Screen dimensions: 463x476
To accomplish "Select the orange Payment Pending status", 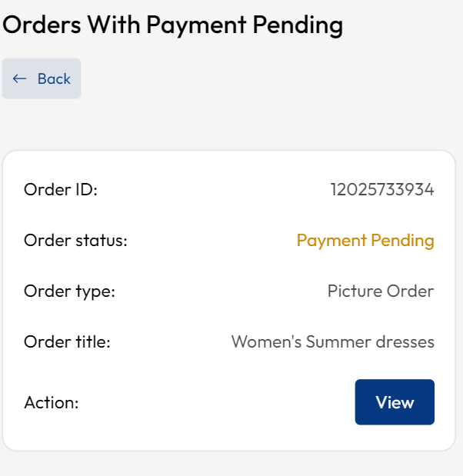I will pyautogui.click(x=365, y=241).
